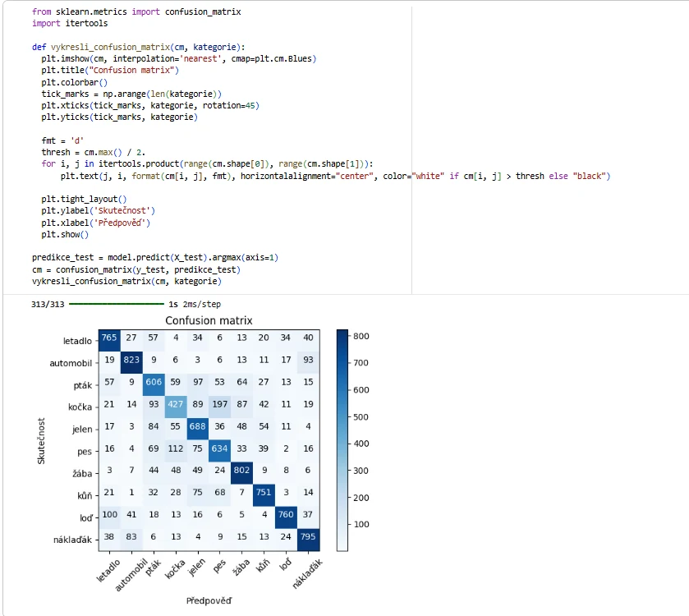Click the 'kůň' y-axis label
Screen dimensions: 689x616
[x=85, y=496]
